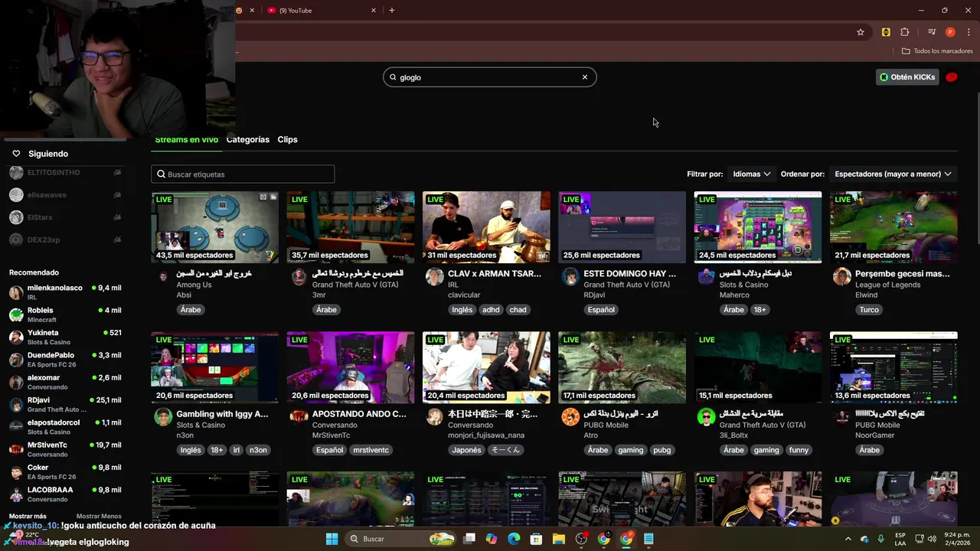Screen dimensions: 980x551
Task: Select the adhd tag under clavicular stream
Action: [491, 310]
